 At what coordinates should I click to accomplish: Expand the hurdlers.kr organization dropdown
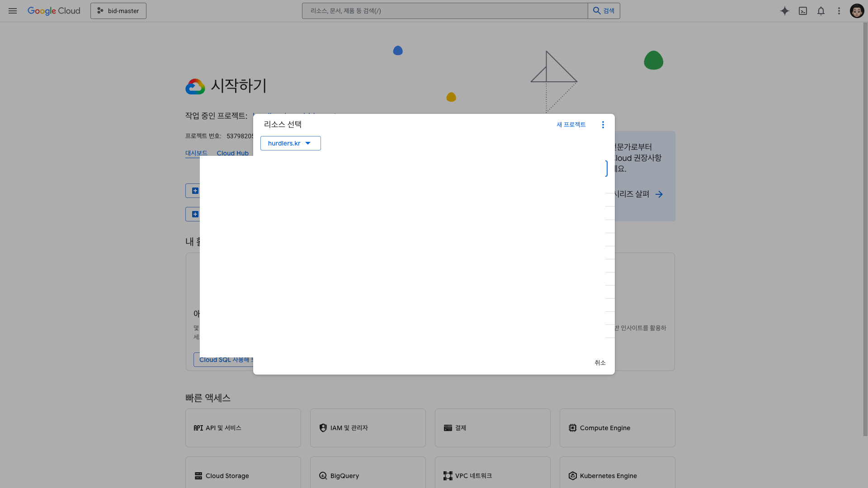click(x=291, y=143)
